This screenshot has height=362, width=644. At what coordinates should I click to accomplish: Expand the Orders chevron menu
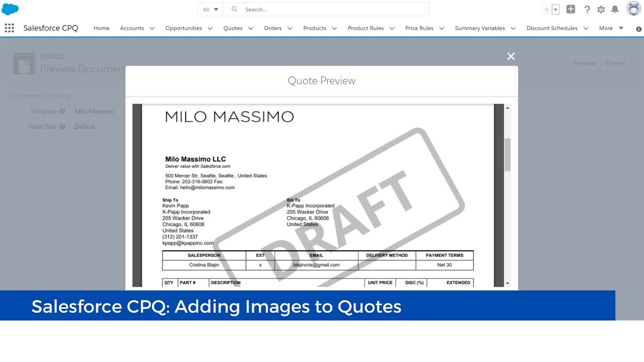coord(290,29)
